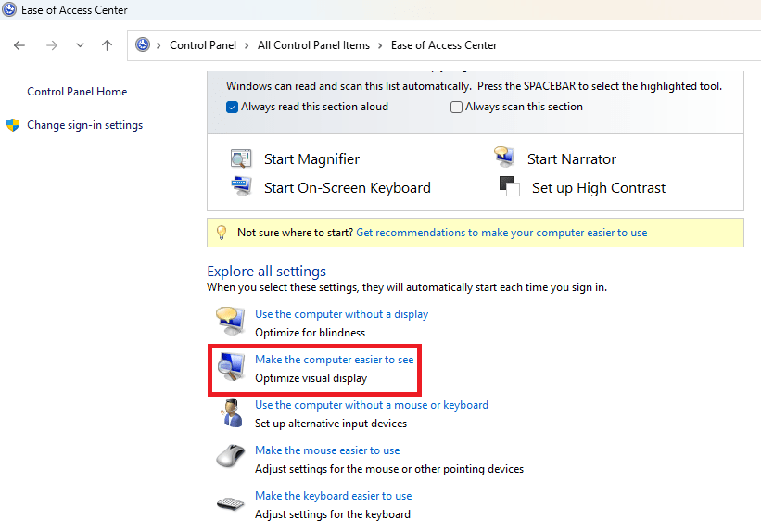The image size is (761, 532).
Task: Open 'Use the computer without a mouse or keyboard'
Action: [372, 405]
